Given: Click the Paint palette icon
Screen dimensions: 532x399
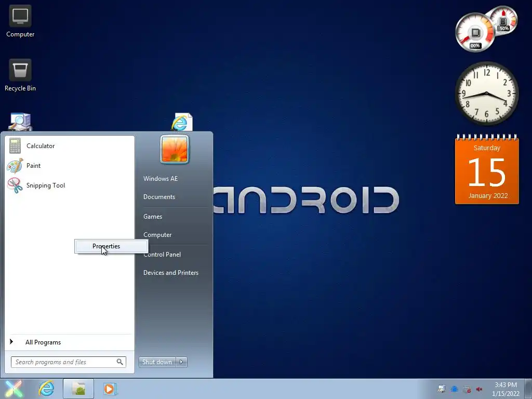Looking at the screenshot, I should coord(15,166).
